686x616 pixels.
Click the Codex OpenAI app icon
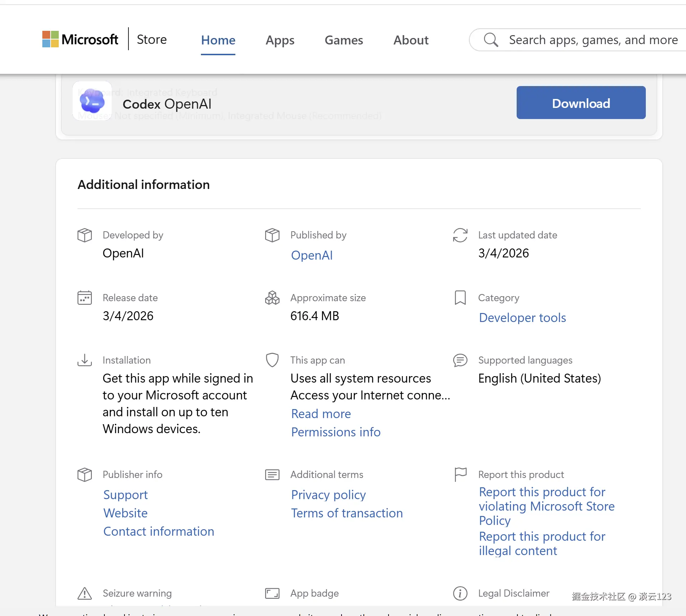[x=92, y=101]
